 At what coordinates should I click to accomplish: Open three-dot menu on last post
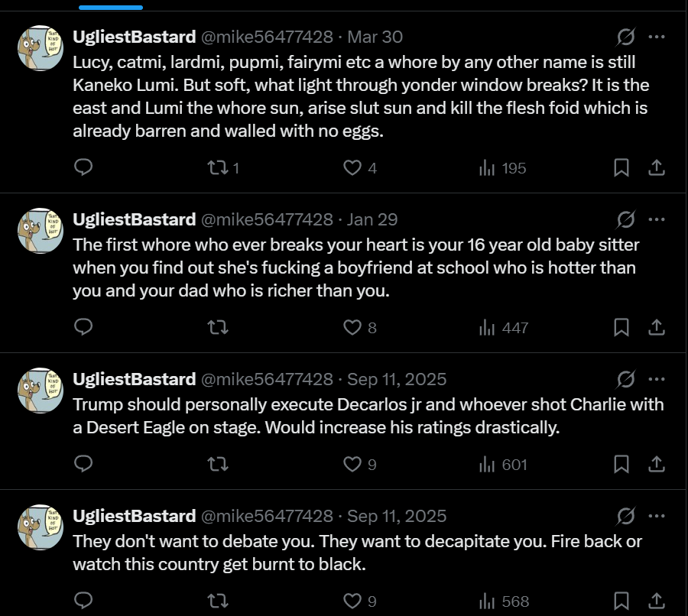[657, 516]
